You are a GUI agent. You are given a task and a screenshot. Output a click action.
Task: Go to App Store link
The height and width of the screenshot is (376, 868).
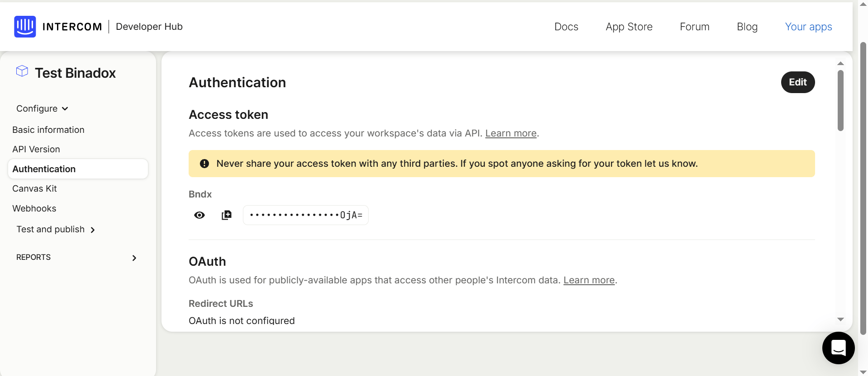tap(629, 27)
